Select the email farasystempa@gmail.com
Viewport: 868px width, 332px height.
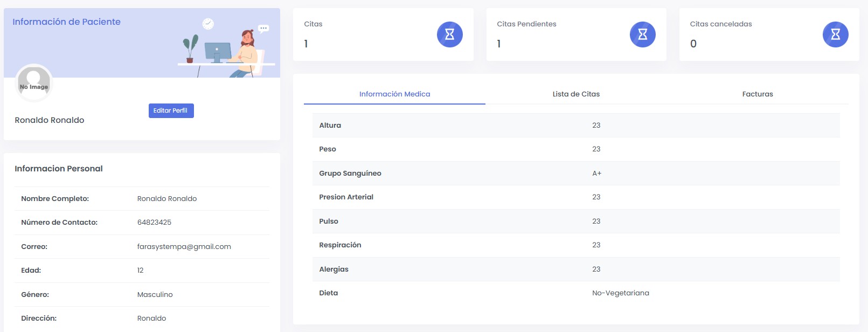tap(184, 247)
